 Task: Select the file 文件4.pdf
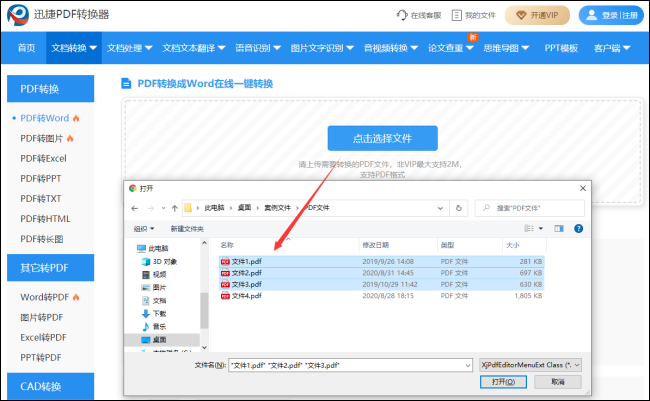[x=381, y=296]
